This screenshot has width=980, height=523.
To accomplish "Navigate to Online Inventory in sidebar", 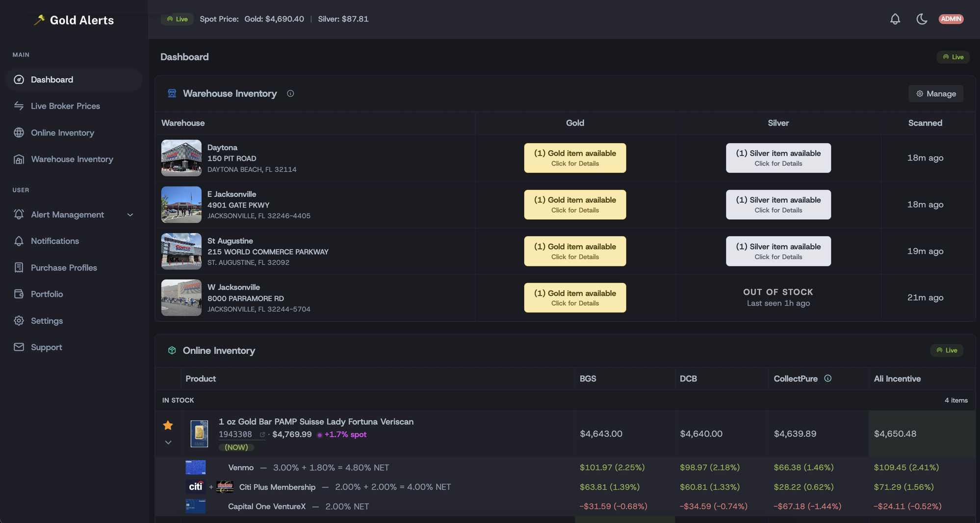I will pyautogui.click(x=74, y=132).
